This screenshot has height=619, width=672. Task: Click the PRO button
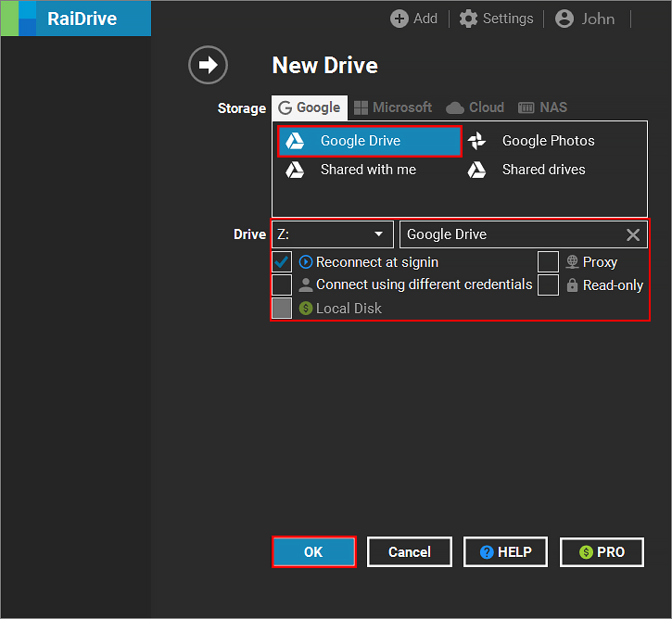click(602, 552)
